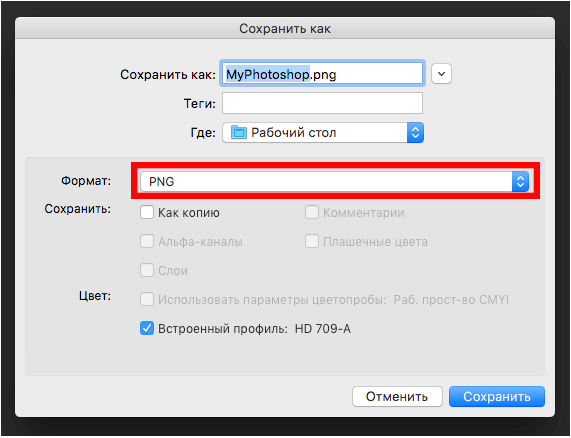Toggle the Плашечные цвета checkbox
The width and height of the screenshot is (571, 438).
[x=312, y=241]
